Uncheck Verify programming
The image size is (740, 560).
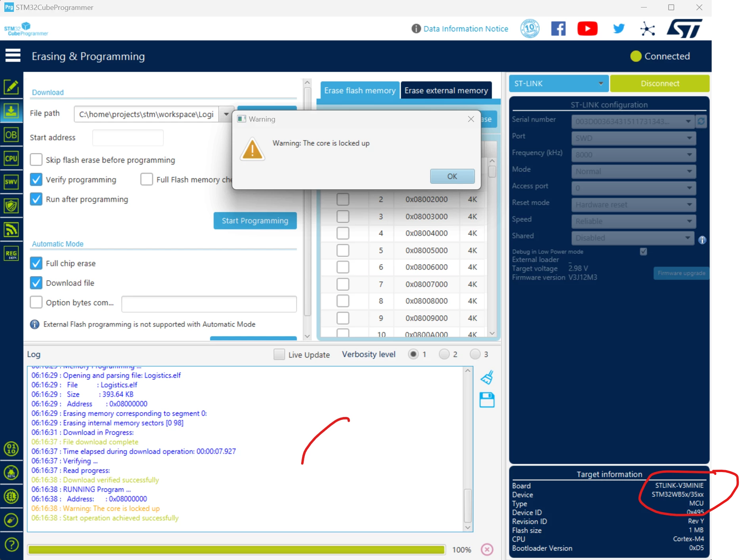(x=36, y=179)
